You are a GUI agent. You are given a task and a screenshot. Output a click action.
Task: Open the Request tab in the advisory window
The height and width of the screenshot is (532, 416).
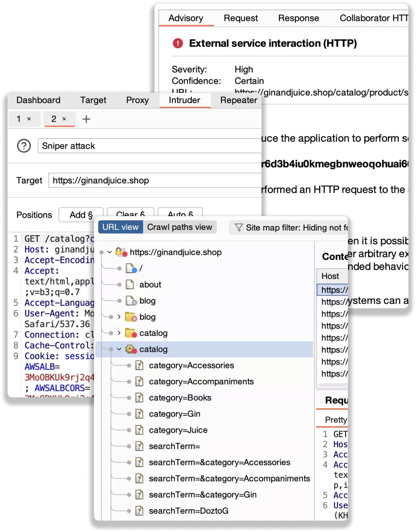coord(241,18)
